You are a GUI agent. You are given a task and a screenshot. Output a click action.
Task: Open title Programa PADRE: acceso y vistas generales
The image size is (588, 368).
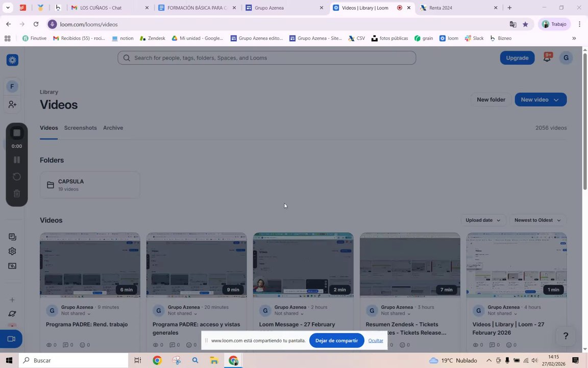pyautogui.click(x=196, y=329)
